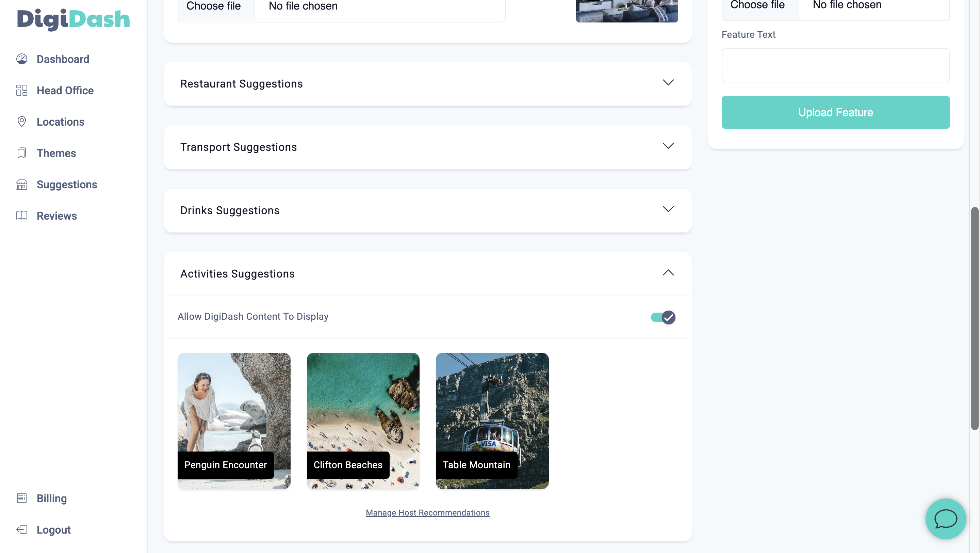Viewport: 980px width, 553px height.
Task: Select the Clifton Beaches card
Action: click(363, 421)
